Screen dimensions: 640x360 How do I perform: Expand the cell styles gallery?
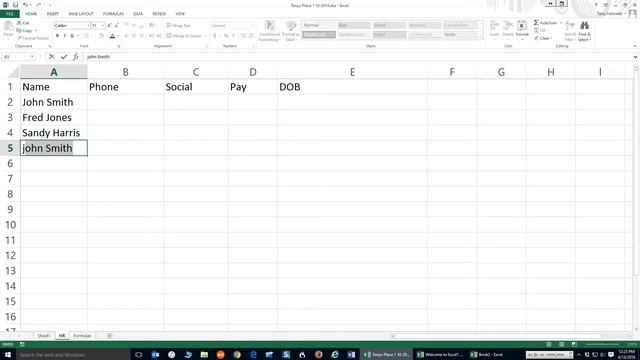click(480, 37)
